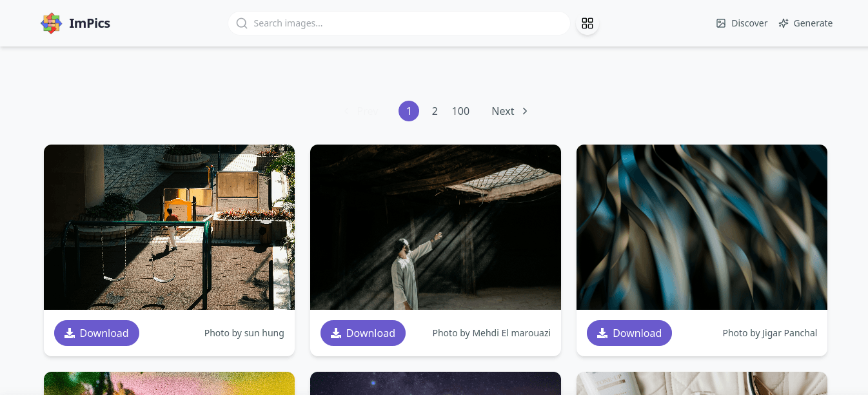This screenshot has width=868, height=395.
Task: Focus the Search images input field
Action: coord(406,23)
